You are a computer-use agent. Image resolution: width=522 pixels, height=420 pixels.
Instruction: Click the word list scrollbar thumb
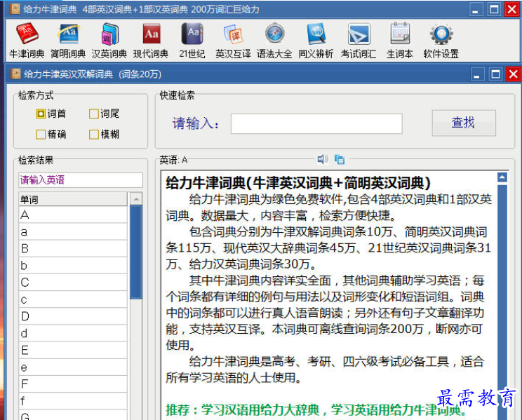click(x=136, y=252)
